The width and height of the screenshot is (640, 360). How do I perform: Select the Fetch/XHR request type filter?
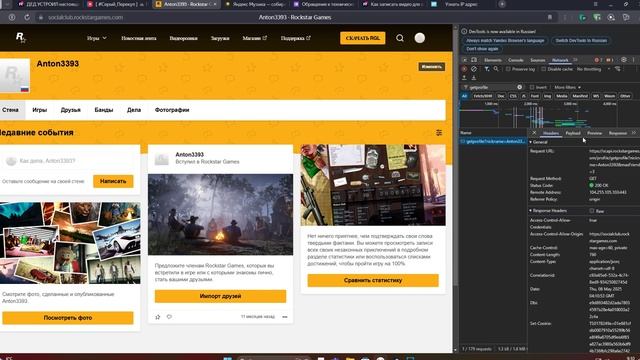click(x=483, y=96)
